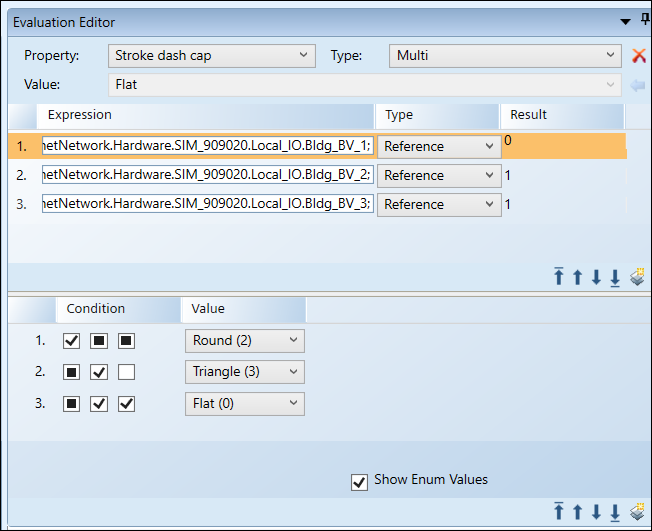The width and height of the screenshot is (652, 531).
Task: Click move up arrow in expression toolbar
Action: [577, 277]
